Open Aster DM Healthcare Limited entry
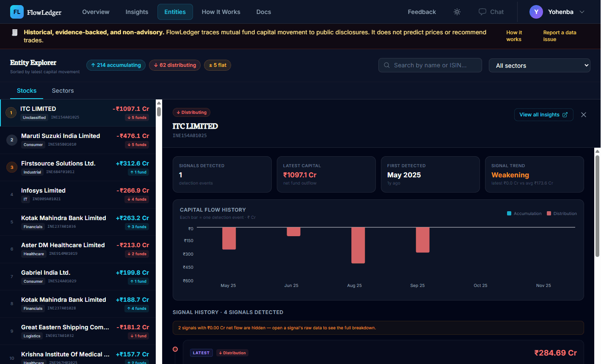This screenshot has height=364, width=601. 78,249
